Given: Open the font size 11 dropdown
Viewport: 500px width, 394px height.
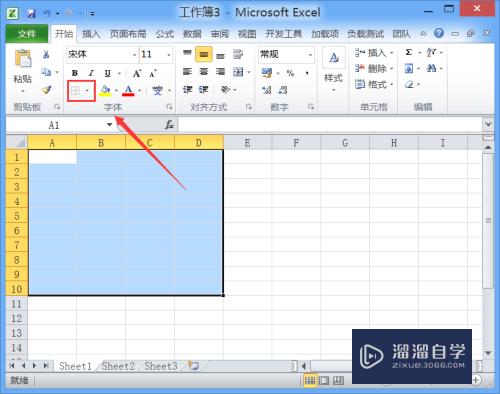Looking at the screenshot, I should pyautogui.click(x=169, y=55).
